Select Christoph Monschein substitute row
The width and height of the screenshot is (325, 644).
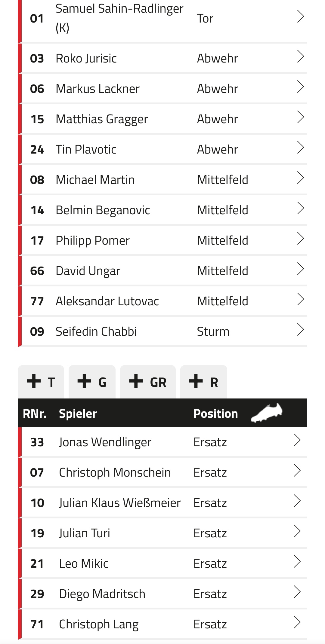click(x=162, y=472)
